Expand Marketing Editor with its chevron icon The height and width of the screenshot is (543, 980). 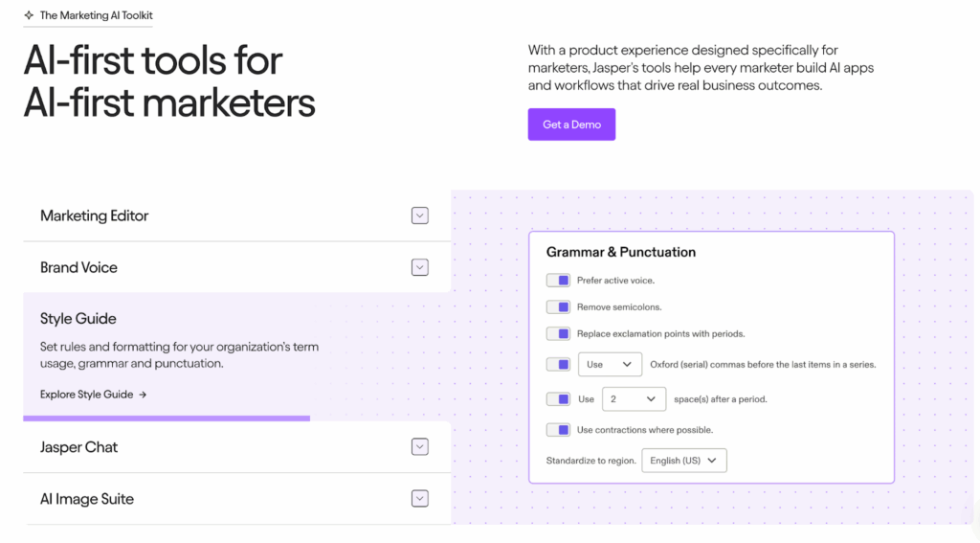pyautogui.click(x=420, y=215)
